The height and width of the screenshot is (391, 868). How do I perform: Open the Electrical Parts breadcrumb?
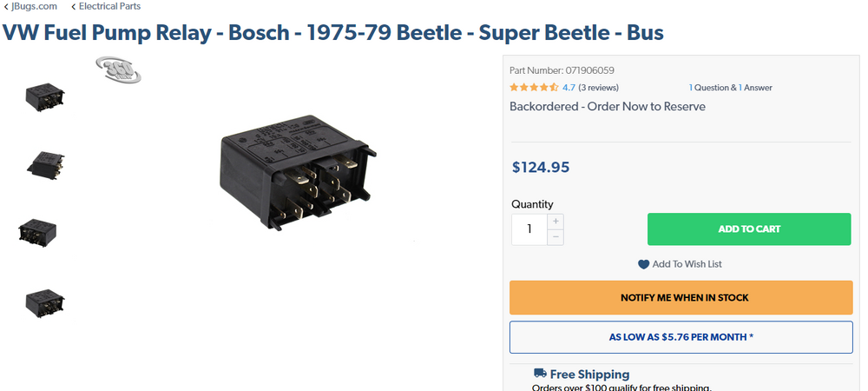pos(109,7)
